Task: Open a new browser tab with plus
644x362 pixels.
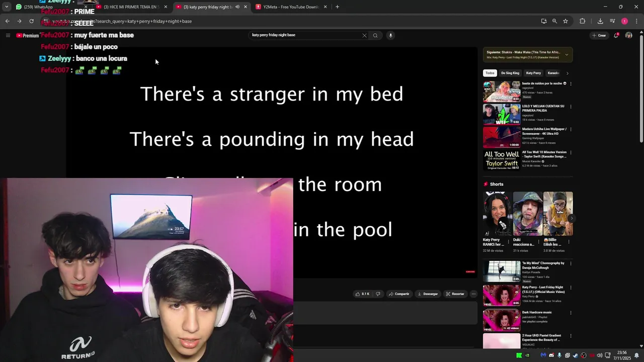Action: 337,7
